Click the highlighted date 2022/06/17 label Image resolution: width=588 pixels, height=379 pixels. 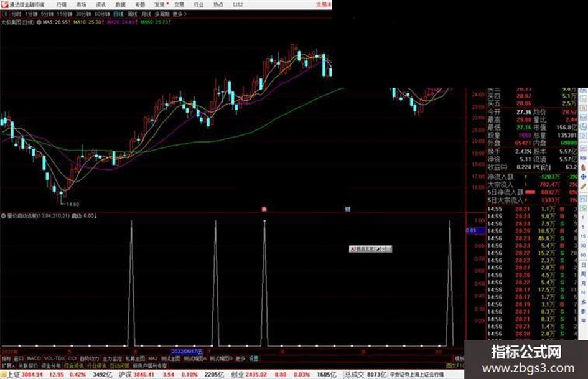click(x=187, y=352)
